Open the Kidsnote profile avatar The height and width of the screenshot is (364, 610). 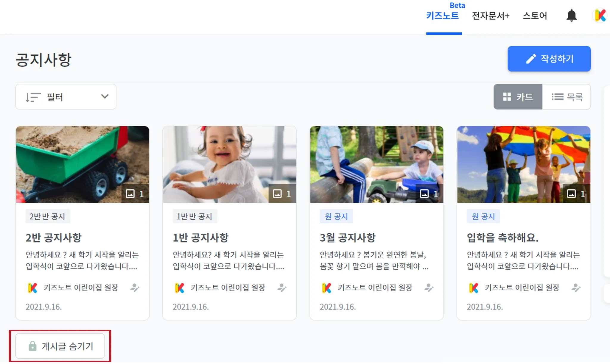click(600, 15)
